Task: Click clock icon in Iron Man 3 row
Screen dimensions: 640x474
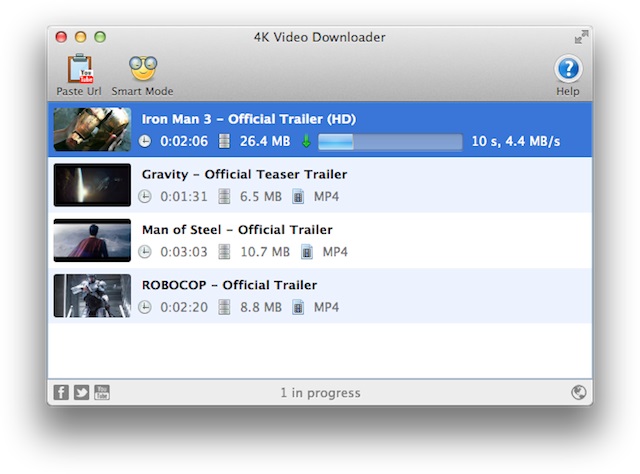Action: [144, 141]
